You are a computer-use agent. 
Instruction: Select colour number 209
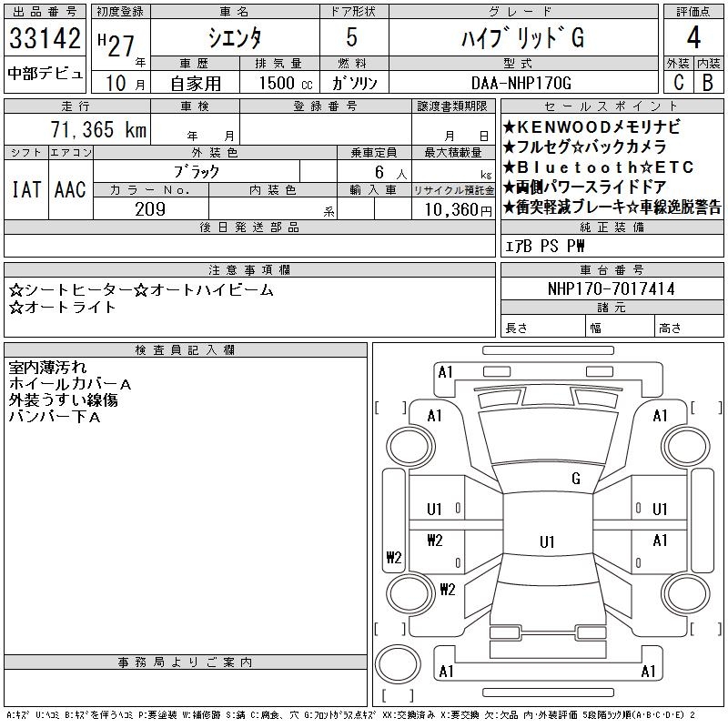[x=150, y=209]
